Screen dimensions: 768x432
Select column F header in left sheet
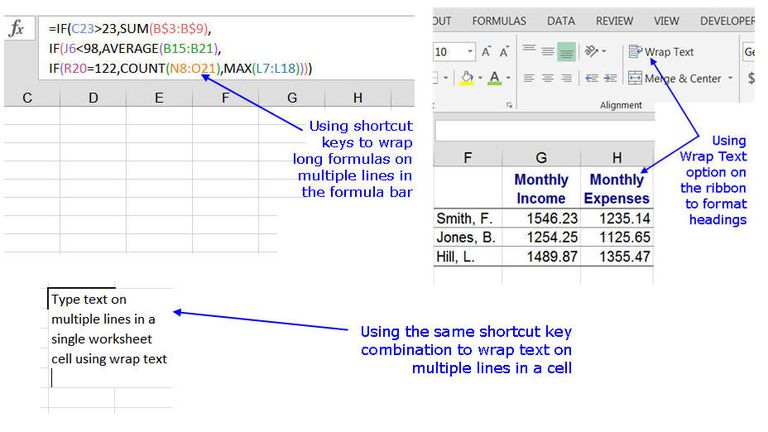coord(225,98)
